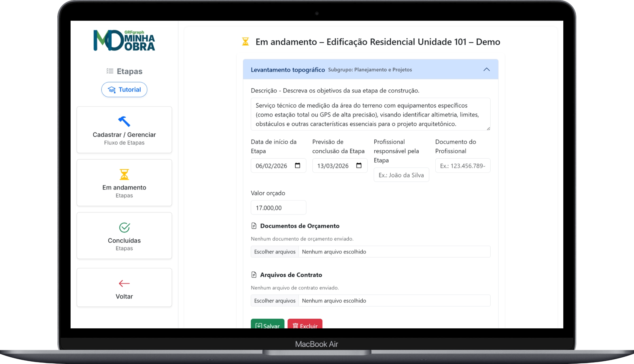Click the MinhaObra logo

[124, 40]
